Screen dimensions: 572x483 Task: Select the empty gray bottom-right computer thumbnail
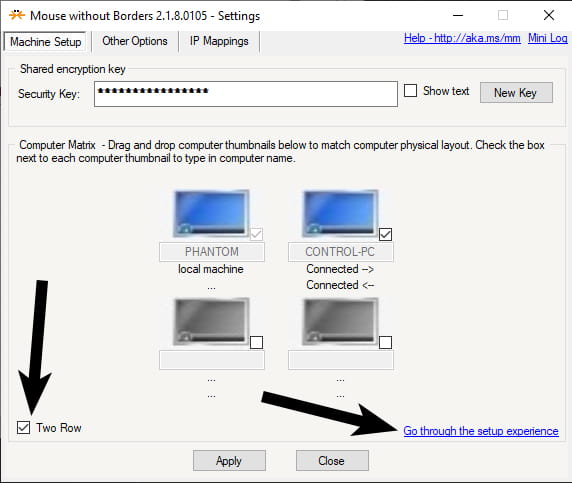click(340, 321)
